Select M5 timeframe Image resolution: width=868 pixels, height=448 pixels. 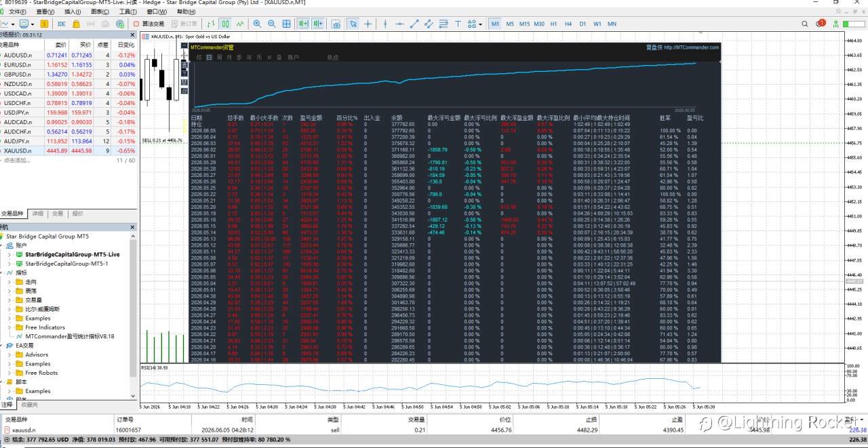(510, 24)
